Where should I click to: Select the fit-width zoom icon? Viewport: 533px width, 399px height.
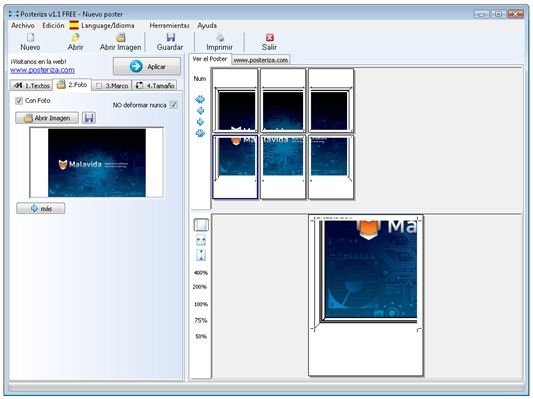(x=201, y=240)
